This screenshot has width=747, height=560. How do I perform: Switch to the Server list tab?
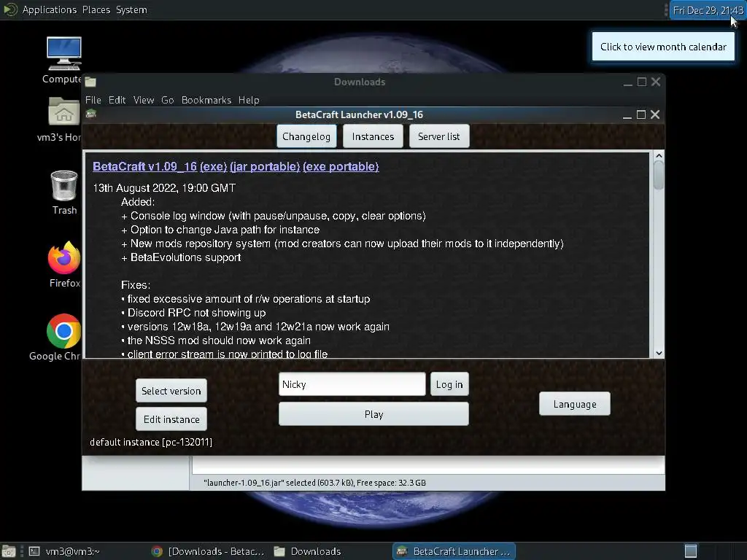coord(438,136)
